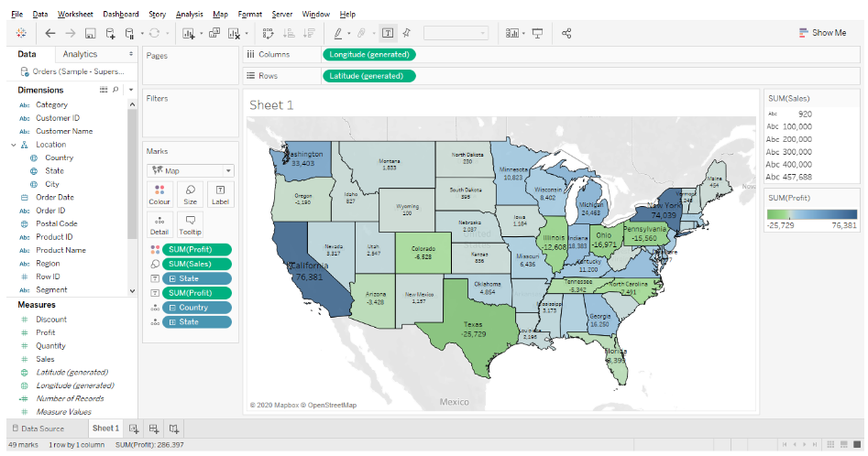Click the share icon in toolbar
The height and width of the screenshot is (456, 868).
(566, 33)
